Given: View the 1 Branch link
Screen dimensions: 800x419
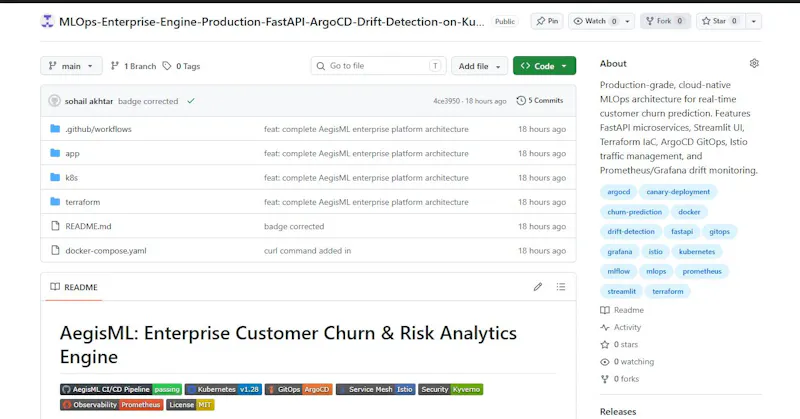Looking at the screenshot, I should click(134, 66).
